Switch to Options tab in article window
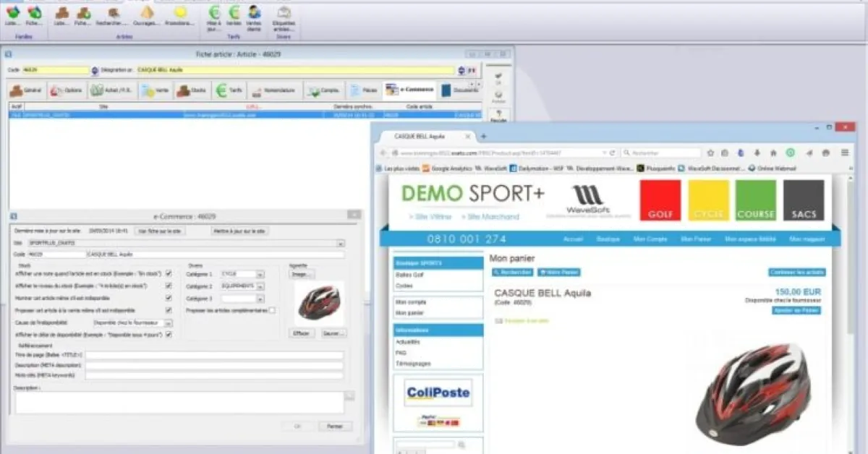Image resolution: width=868 pixels, height=454 pixels. click(x=67, y=90)
